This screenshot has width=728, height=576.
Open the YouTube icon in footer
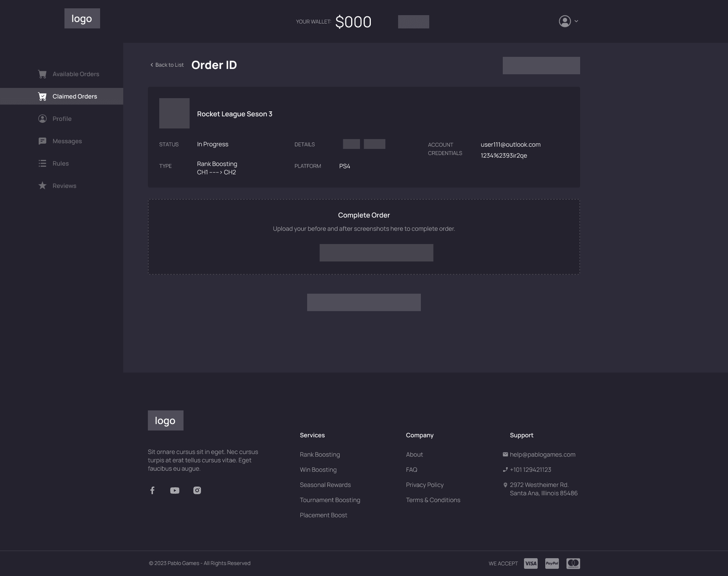(175, 490)
